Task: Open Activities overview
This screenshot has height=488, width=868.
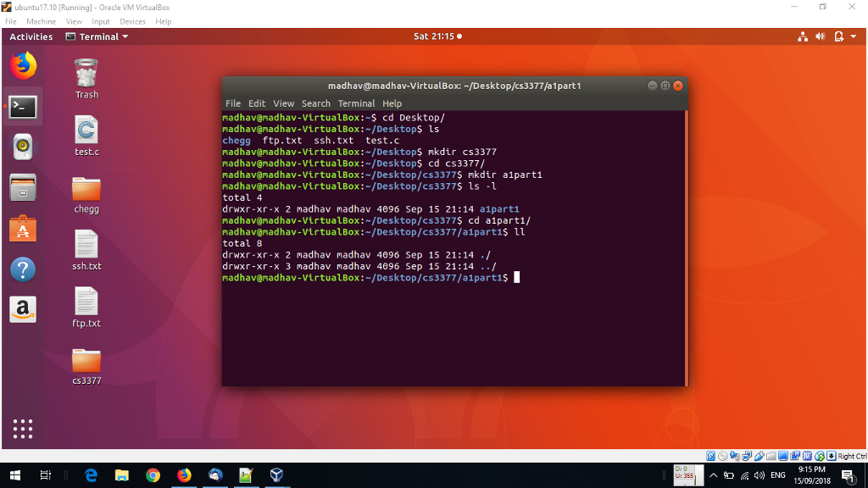Action: point(31,36)
